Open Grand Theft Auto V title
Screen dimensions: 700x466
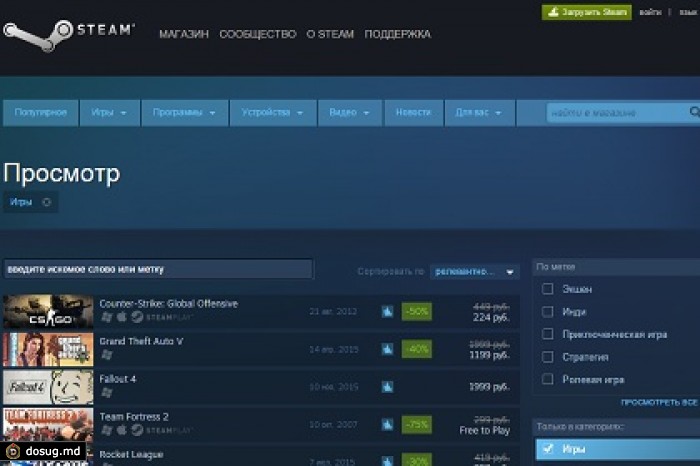pyautogui.click(x=141, y=341)
